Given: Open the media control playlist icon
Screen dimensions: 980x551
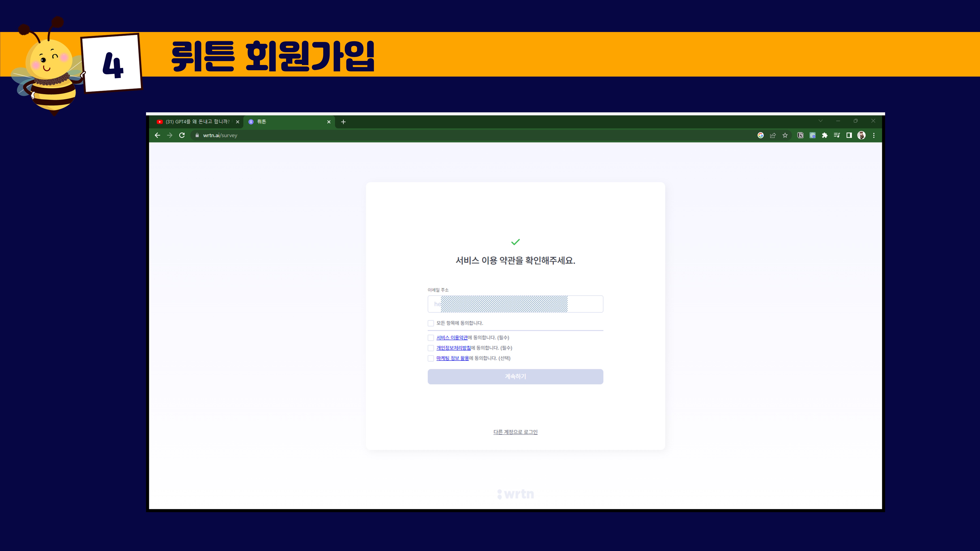Looking at the screenshot, I should click(837, 135).
